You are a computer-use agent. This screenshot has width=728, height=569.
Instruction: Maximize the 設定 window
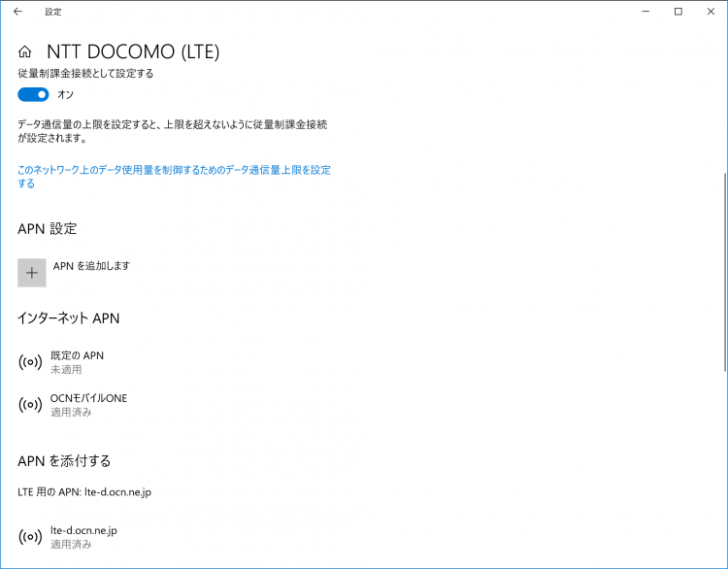(678, 12)
